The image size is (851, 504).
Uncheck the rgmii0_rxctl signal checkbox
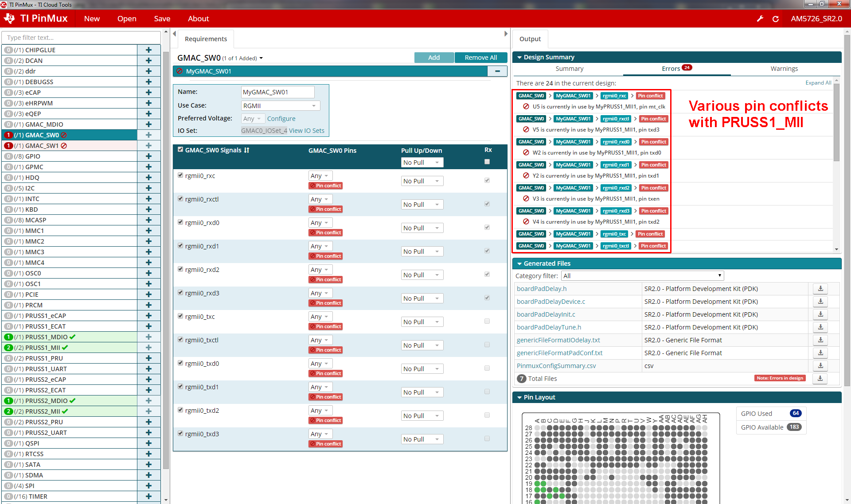click(x=180, y=199)
